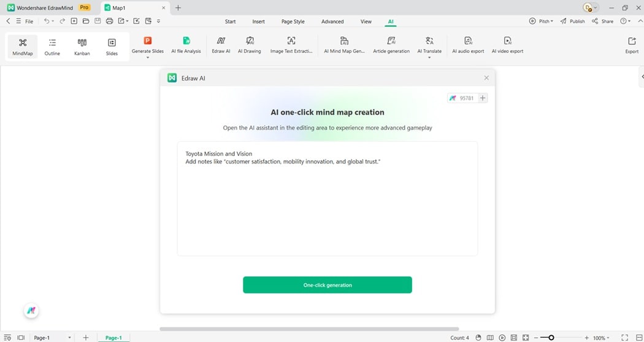
Task: Select the Page-1 sheet tab
Action: (x=113, y=338)
